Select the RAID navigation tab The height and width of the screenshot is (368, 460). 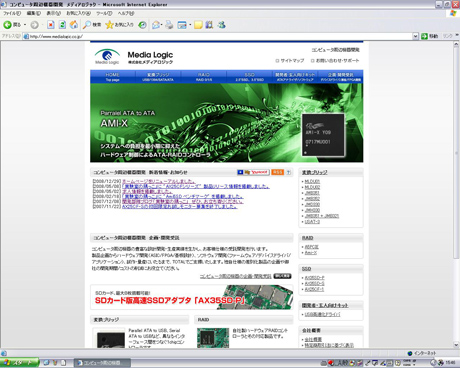204,77
